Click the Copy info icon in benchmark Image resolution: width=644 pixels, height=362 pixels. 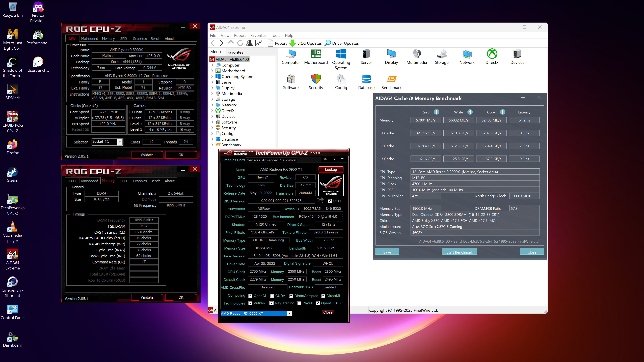coord(503,112)
